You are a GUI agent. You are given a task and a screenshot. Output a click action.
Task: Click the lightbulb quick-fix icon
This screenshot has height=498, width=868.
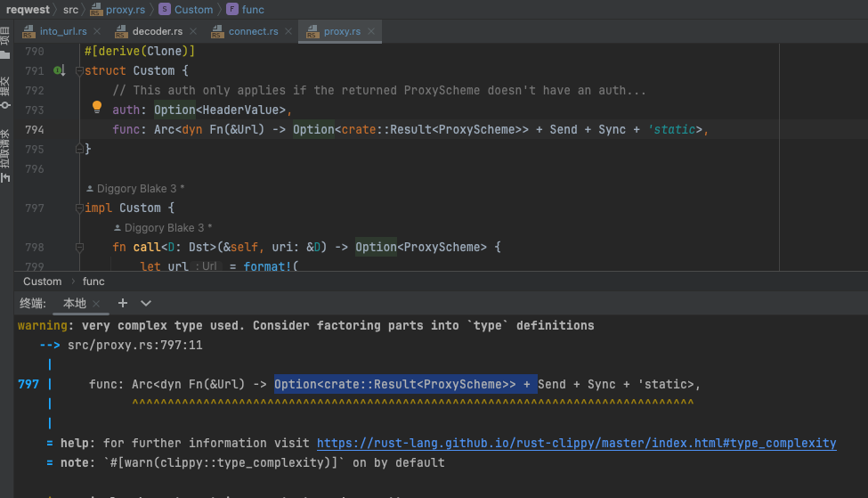98,108
